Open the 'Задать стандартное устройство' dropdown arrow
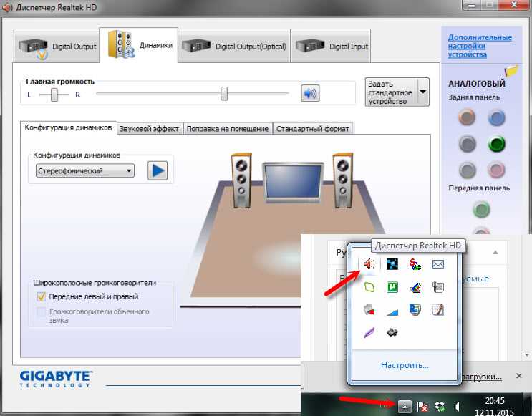The image size is (532, 416). point(422,92)
